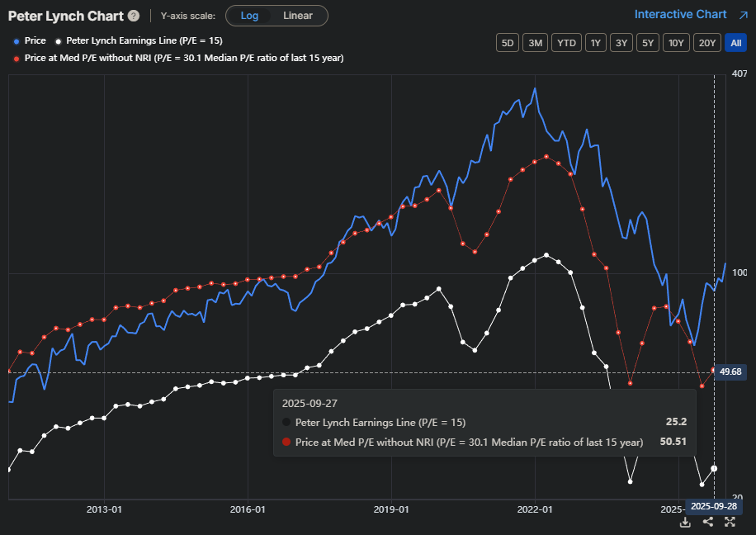The image size is (756, 535).
Task: Click the Interactive Chart arrow icon
Action: pyautogui.click(x=743, y=14)
